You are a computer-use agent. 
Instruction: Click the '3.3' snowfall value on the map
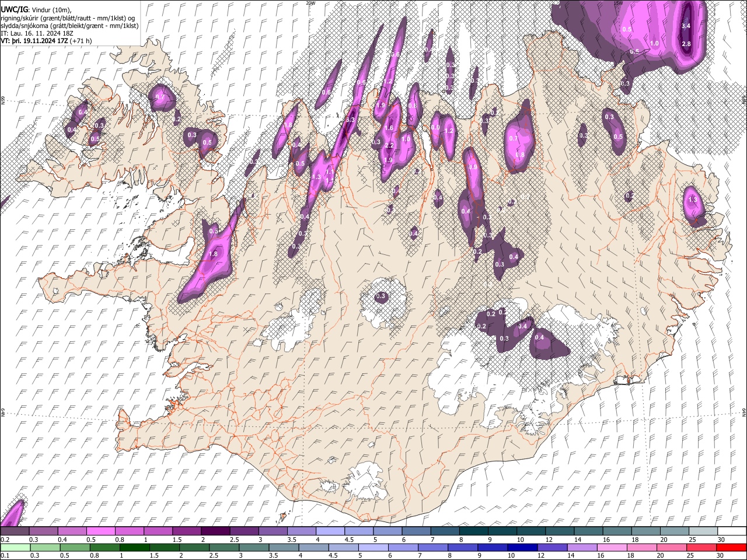[x=350, y=120]
